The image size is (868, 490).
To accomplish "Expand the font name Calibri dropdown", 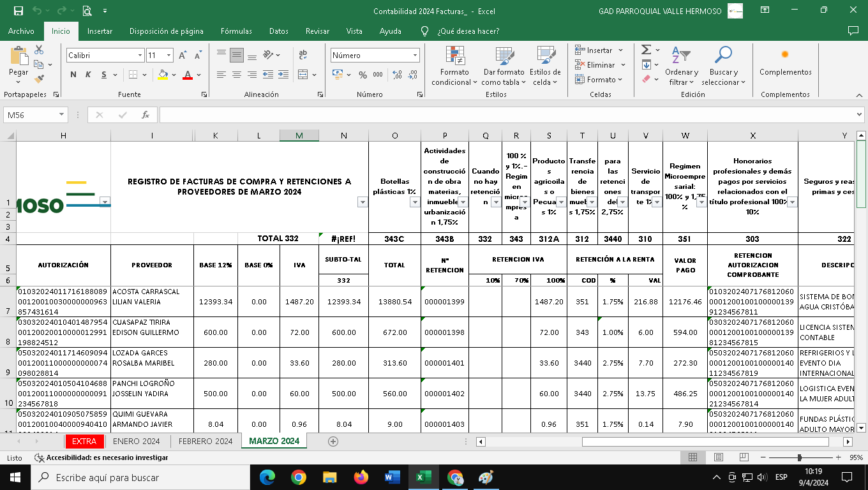I will (140, 56).
